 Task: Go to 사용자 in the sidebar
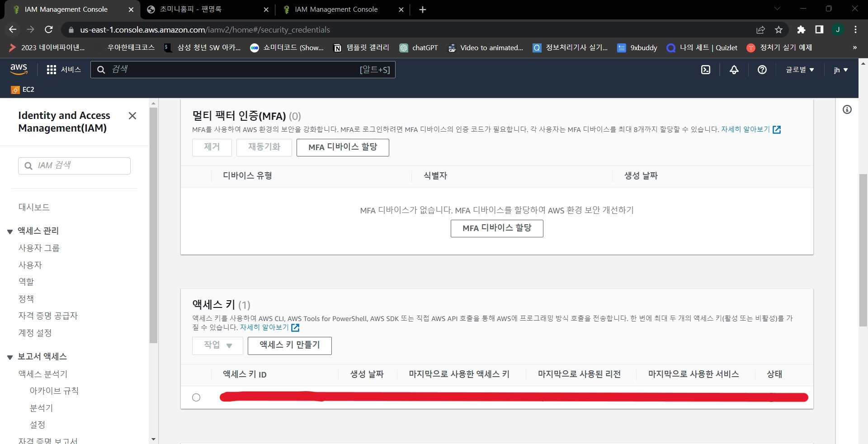click(30, 265)
